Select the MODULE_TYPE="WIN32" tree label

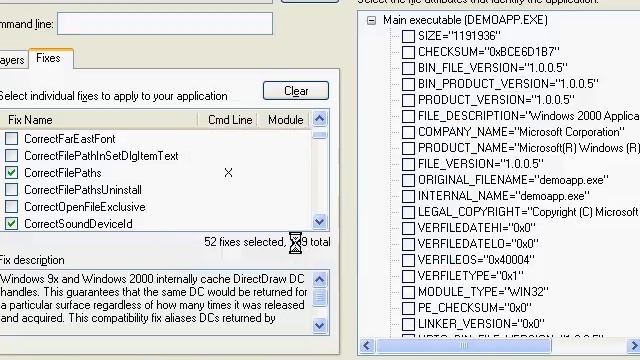(483, 292)
